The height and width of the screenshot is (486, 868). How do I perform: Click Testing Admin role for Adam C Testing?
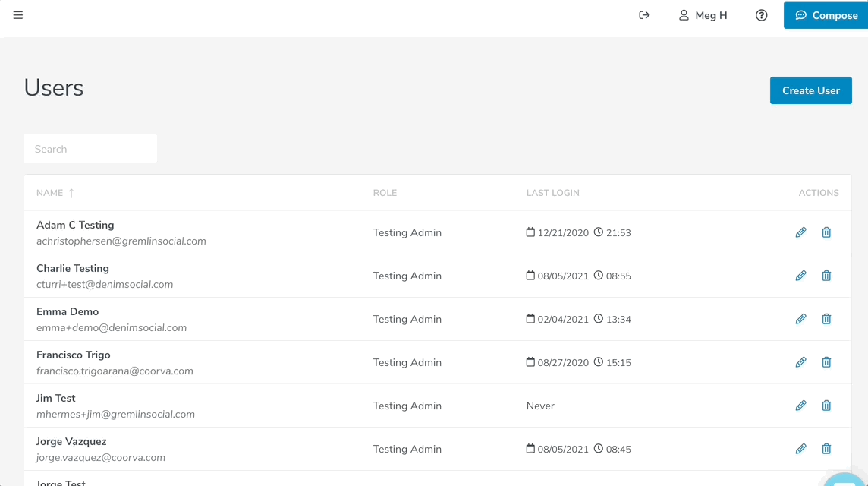pos(407,232)
